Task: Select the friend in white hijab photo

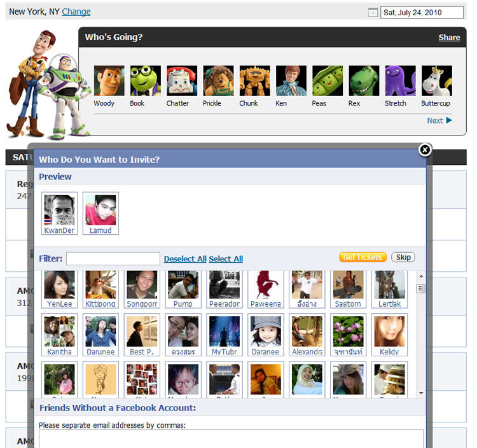Action: pos(307,379)
